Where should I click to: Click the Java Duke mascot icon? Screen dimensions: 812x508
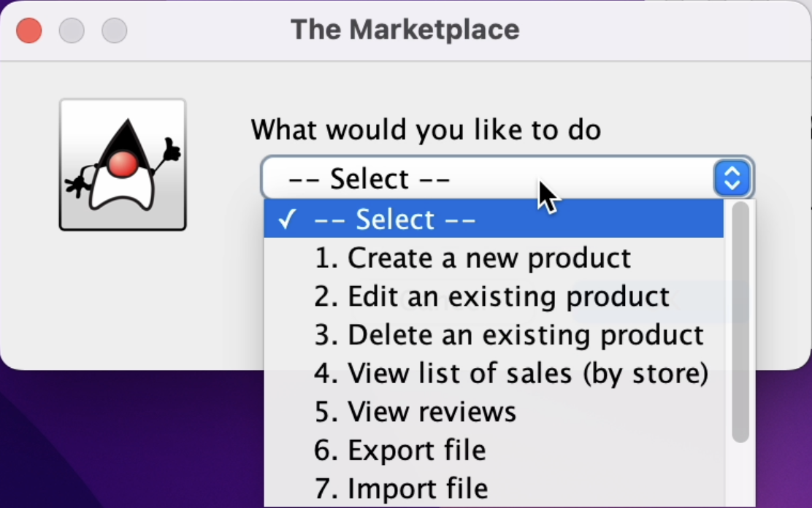pos(123,165)
